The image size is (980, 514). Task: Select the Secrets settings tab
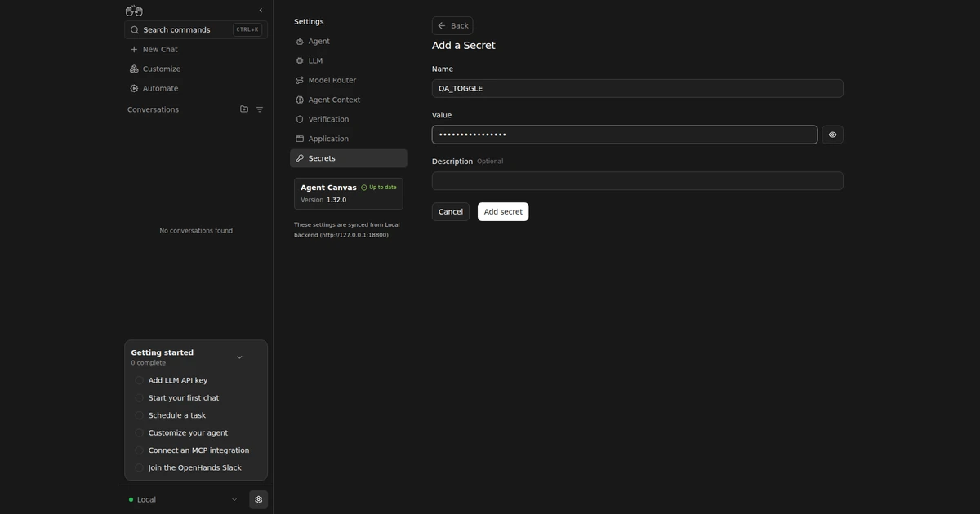349,158
